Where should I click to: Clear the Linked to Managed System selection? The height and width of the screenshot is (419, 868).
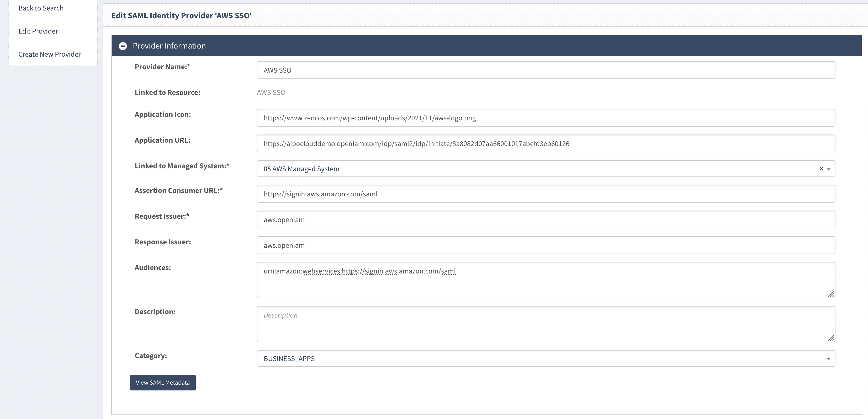(x=821, y=169)
